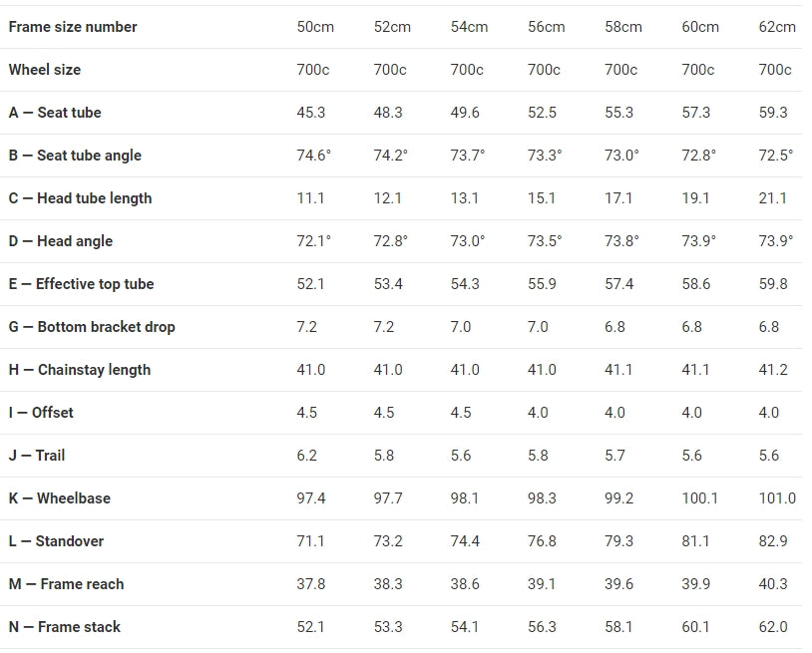Viewport: 812px width, 653px height.
Task: Select the 'D — Head angle' row label
Action: [x=61, y=241]
